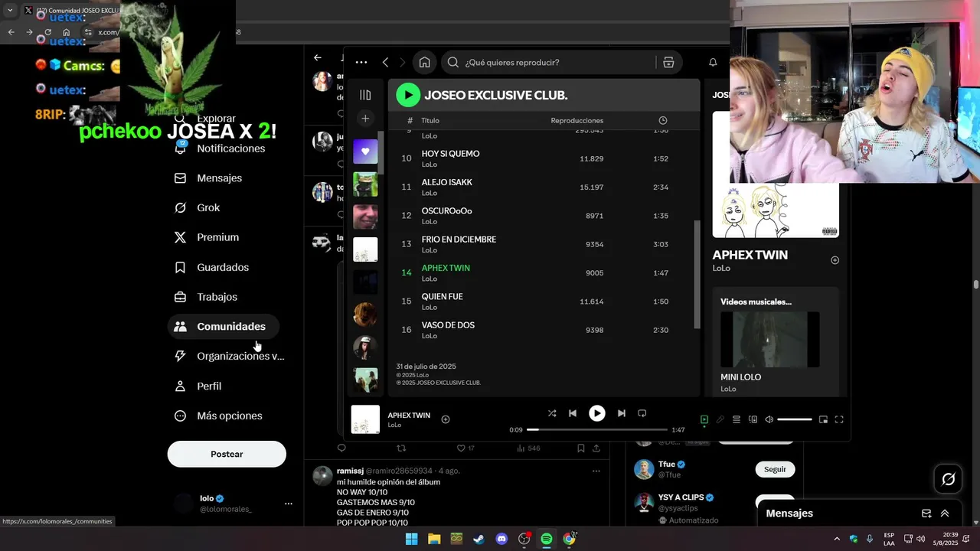Viewport: 980px width, 551px height.
Task: Click the Spotify tracklist scrollbar
Action: point(697,274)
